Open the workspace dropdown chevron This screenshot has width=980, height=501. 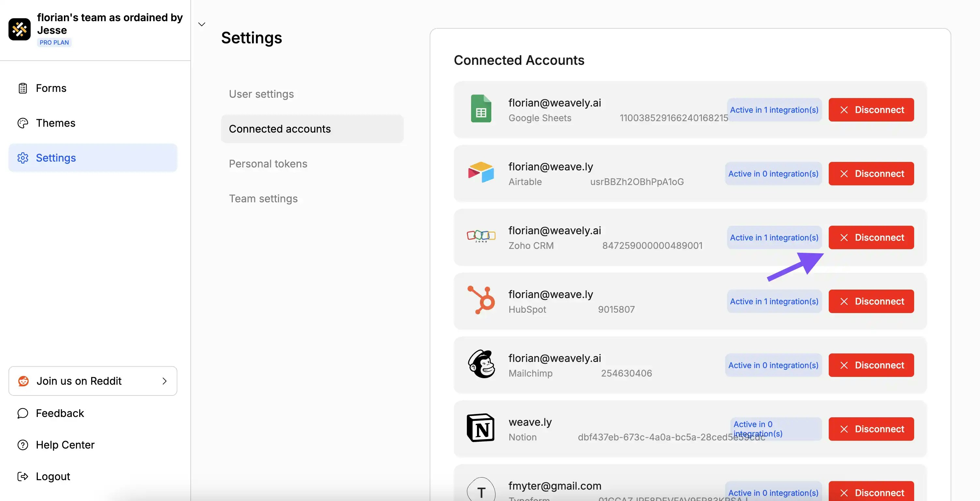pos(201,24)
